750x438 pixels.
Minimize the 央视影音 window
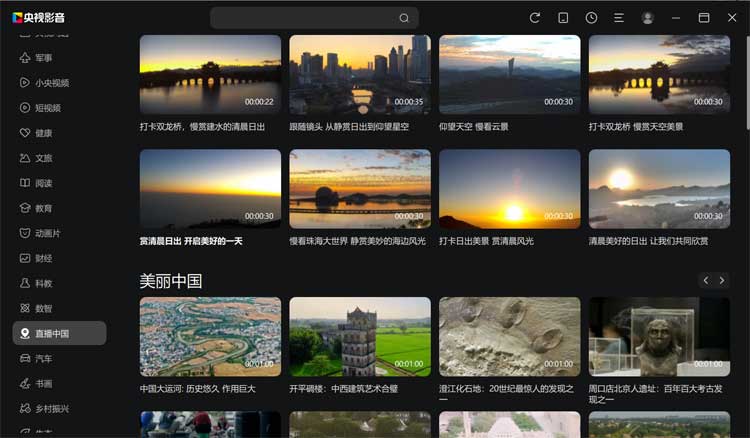click(675, 18)
